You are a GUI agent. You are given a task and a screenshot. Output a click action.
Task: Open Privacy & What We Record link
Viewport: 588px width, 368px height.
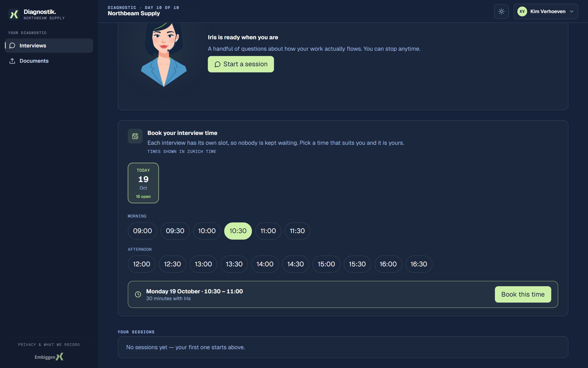click(49, 345)
